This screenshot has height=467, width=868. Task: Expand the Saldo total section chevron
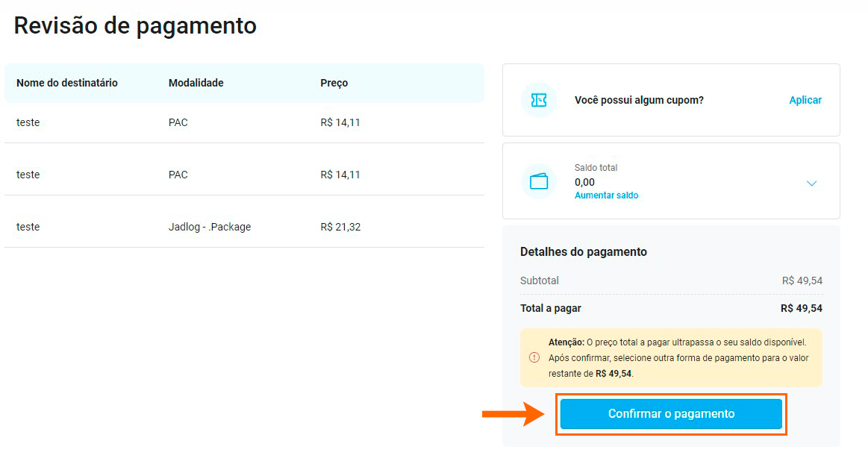(x=811, y=182)
